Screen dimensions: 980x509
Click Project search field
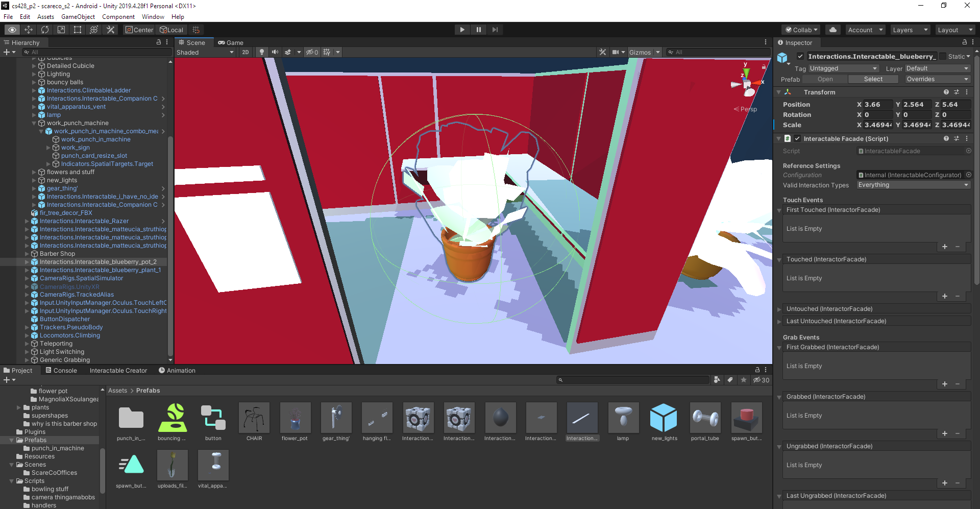[x=633, y=380]
